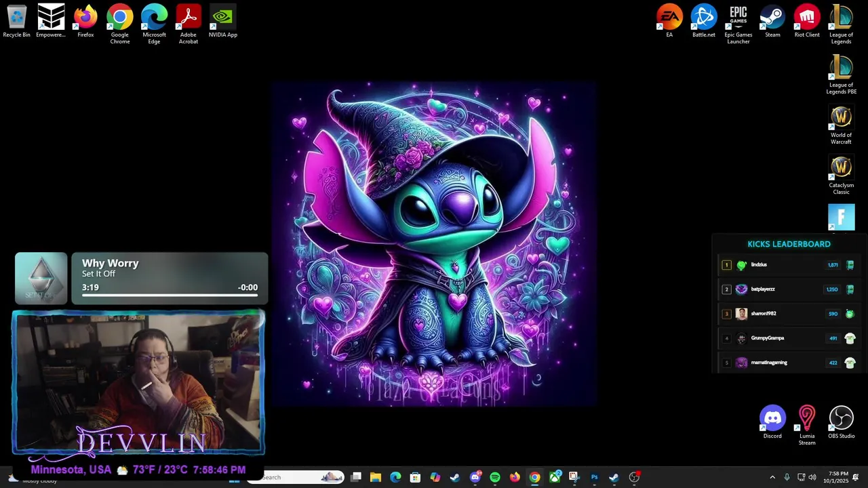Click the microphone icon in system tray
This screenshot has height=488, width=868.
(787, 477)
